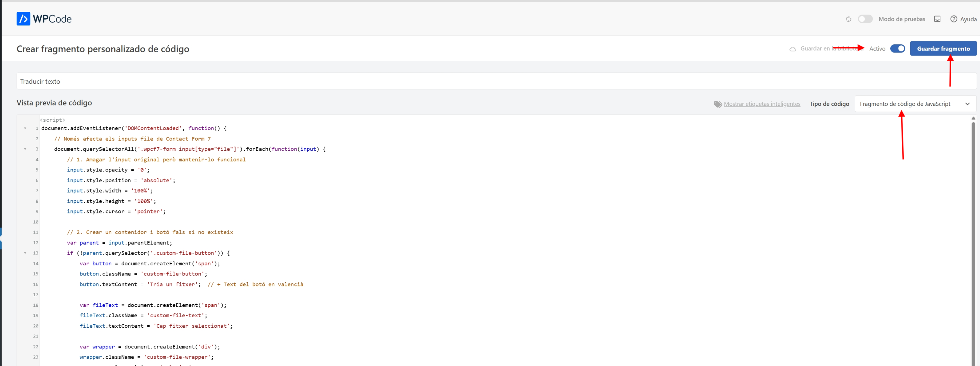Click the Ayuda help text
980x366 pixels.
pyautogui.click(x=968, y=19)
